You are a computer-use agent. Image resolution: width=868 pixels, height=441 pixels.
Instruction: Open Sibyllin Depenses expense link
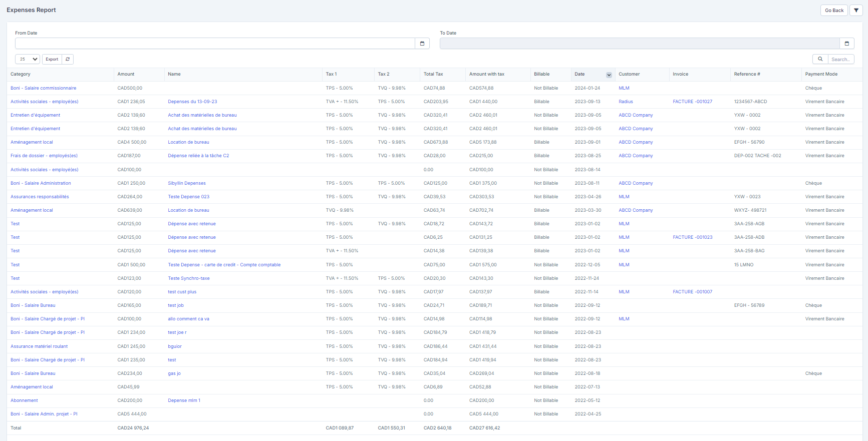pyautogui.click(x=187, y=183)
